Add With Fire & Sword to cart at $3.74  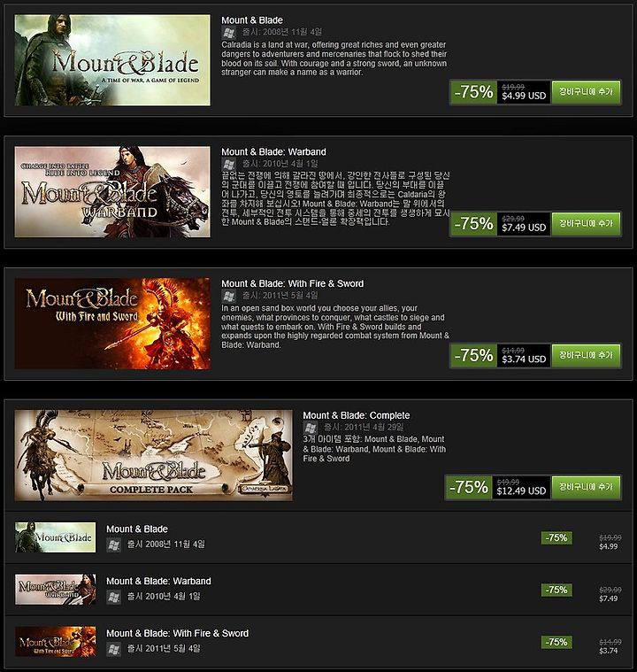[586, 355]
